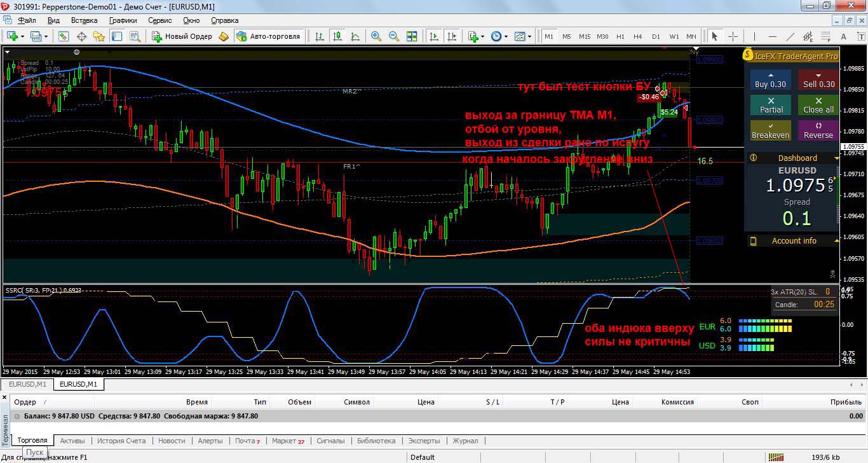This screenshot has height=463, width=868.
Task: Select the Crosshair tool
Action: point(733,36)
